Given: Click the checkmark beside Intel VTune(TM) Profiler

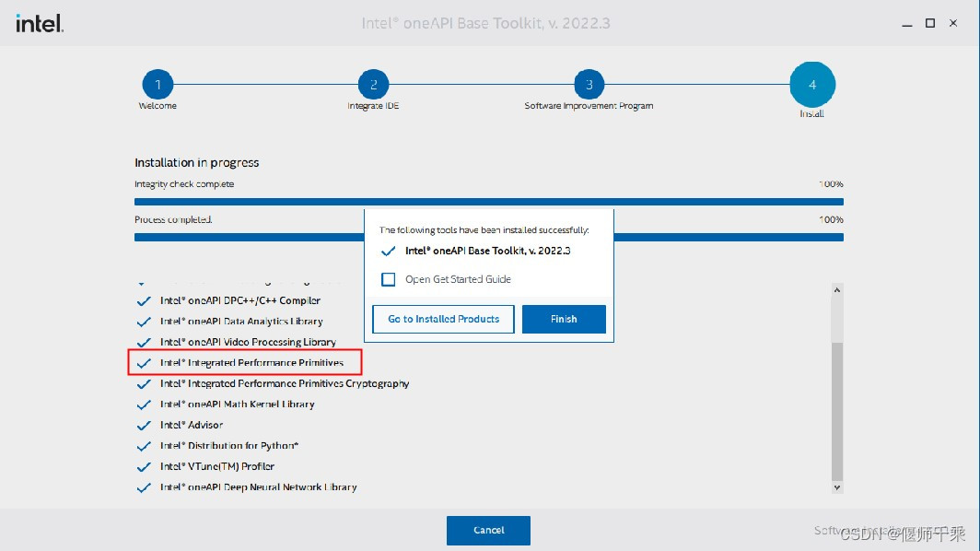Looking at the screenshot, I should coord(145,466).
